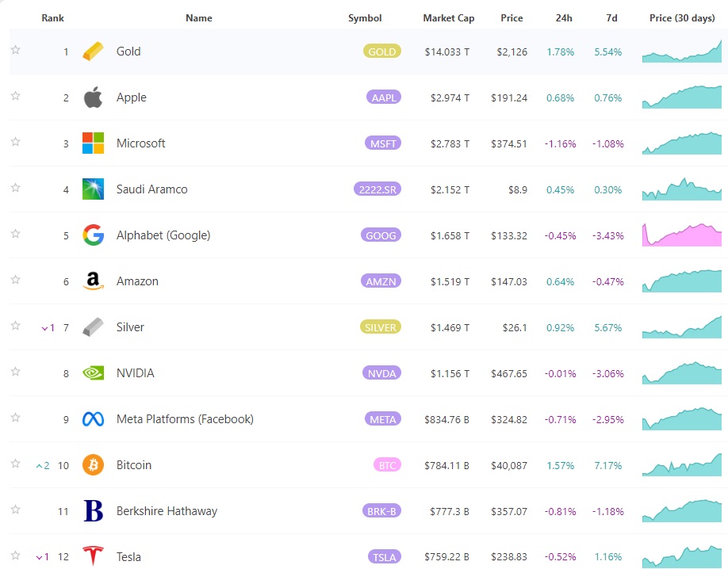Click the Gold bar icon

[94, 52]
